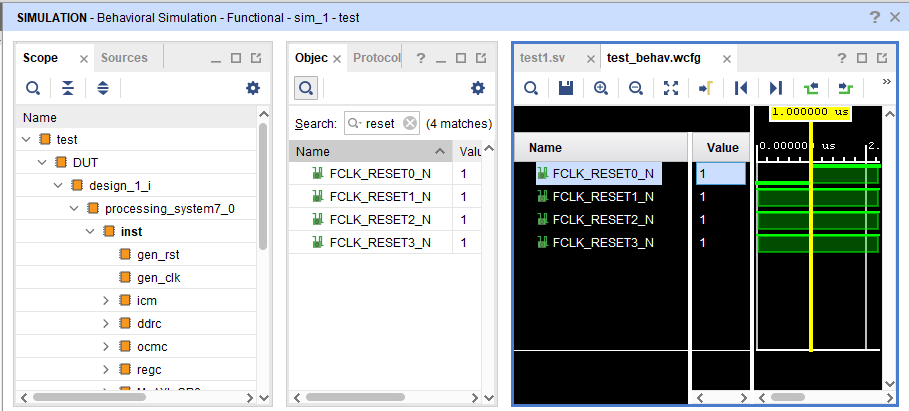Close the Objects tab

coord(337,59)
